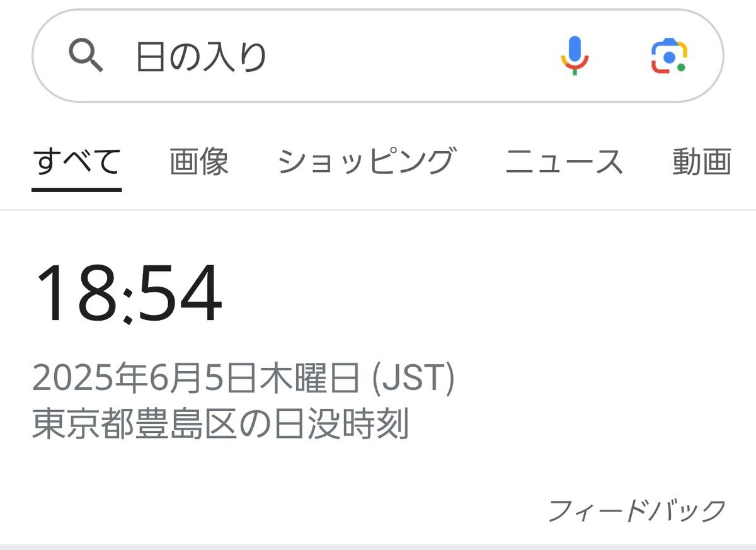Click the underline indicator beneath すべて
The height and width of the screenshot is (550, 756).
coord(77,188)
